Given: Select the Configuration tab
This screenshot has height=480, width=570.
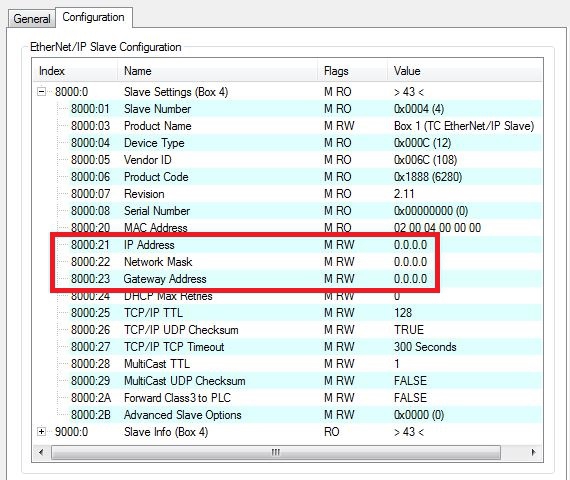Looking at the screenshot, I should pyautogui.click(x=93, y=17).
